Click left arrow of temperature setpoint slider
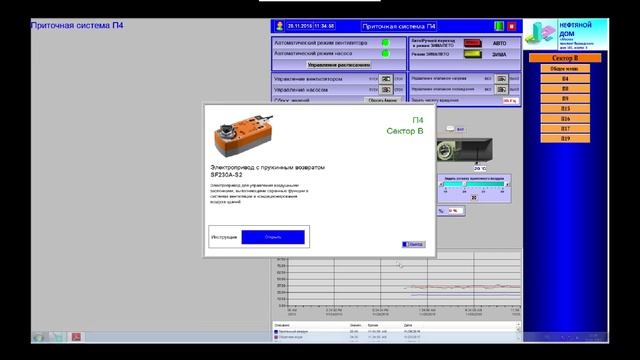The width and height of the screenshot is (640, 360). coord(441,184)
